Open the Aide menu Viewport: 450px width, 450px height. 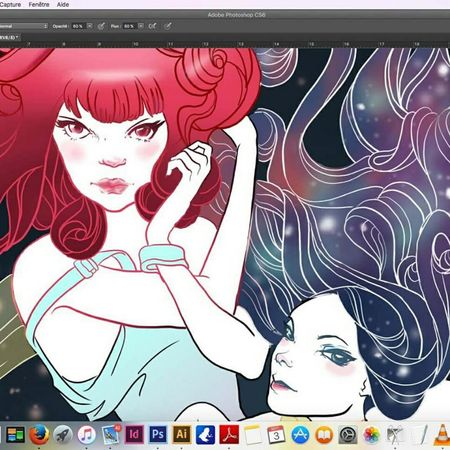pyautogui.click(x=63, y=4)
